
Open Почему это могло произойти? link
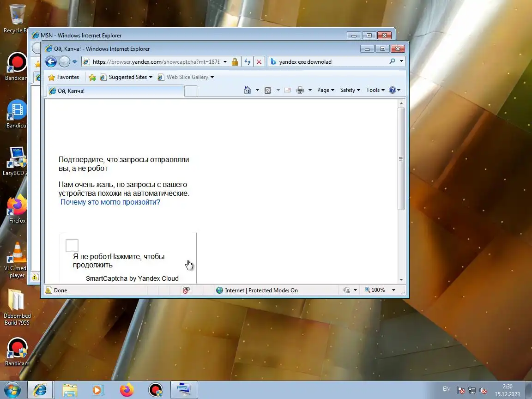110,202
